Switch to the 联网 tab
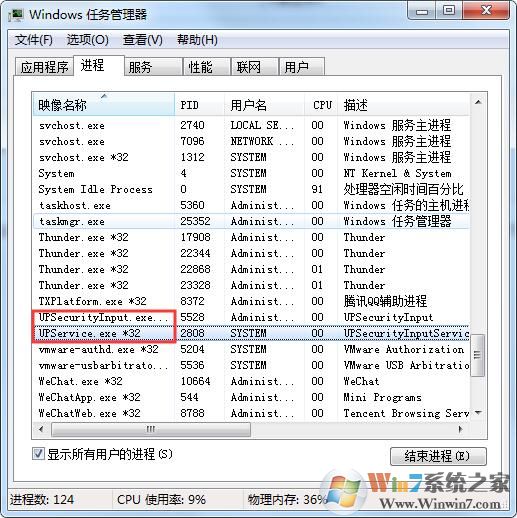Viewport: 517px width, 518px height. [x=255, y=67]
